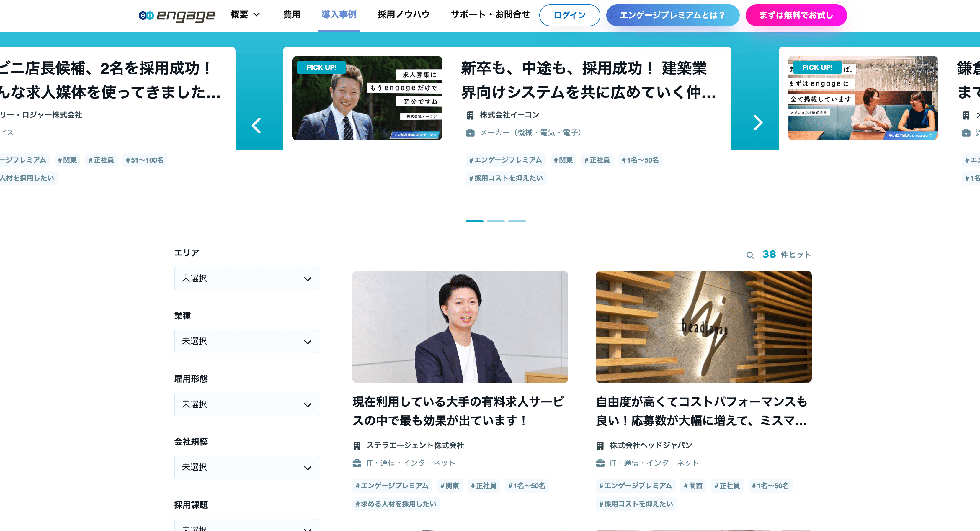Click #エンゲージプレミアム tag on ステラエージェント card
Image resolution: width=980 pixels, height=531 pixels.
coord(392,486)
